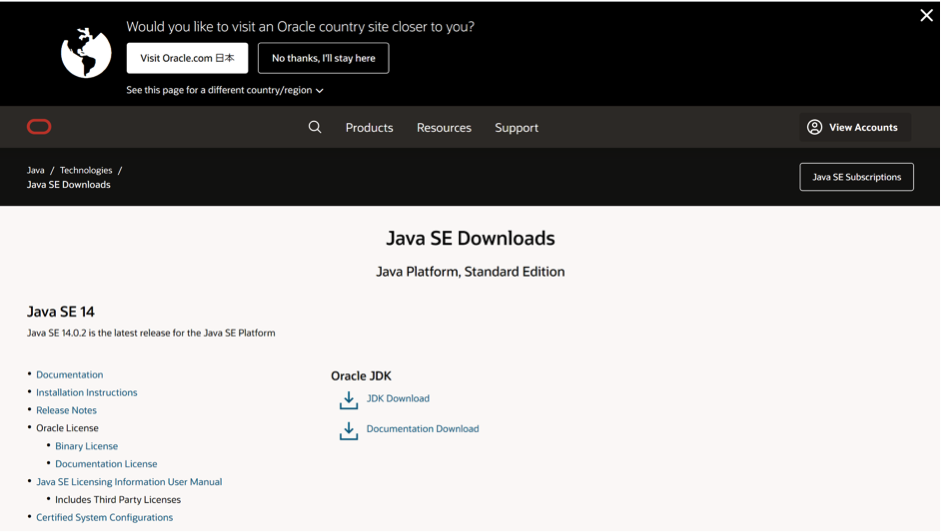Click Includes Third Party Licenses text

(118, 499)
